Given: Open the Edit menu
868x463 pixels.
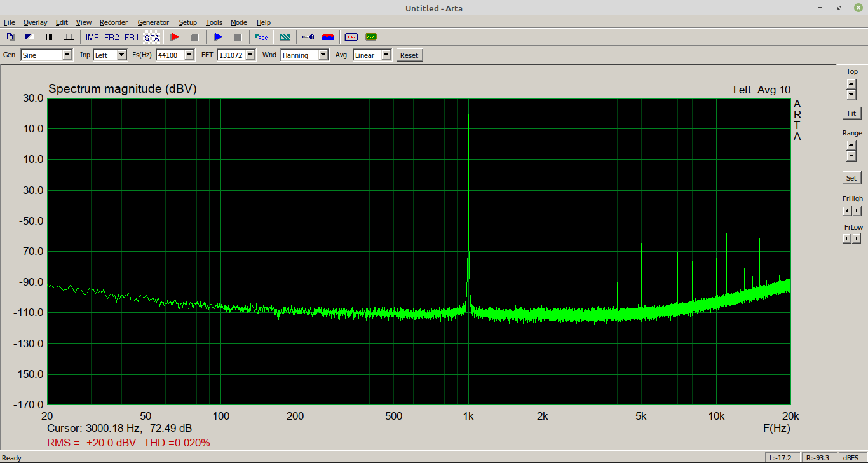Looking at the screenshot, I should (x=62, y=22).
